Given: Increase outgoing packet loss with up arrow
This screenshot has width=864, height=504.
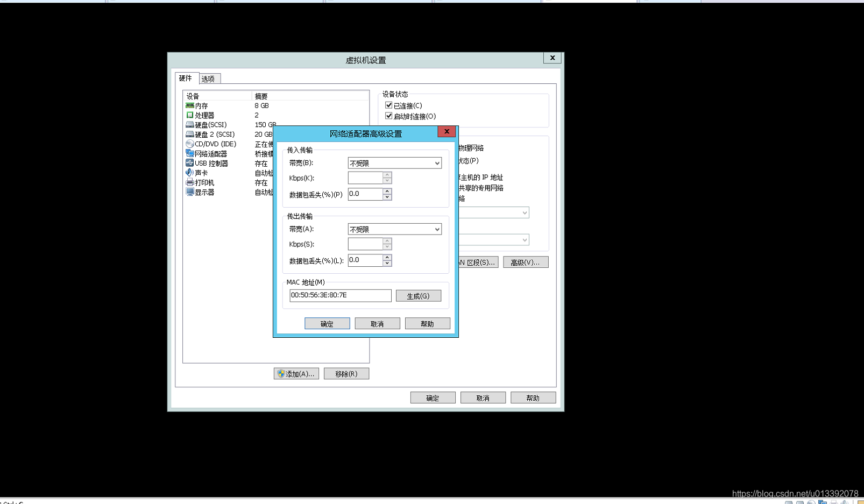Looking at the screenshot, I should click(x=387, y=257).
